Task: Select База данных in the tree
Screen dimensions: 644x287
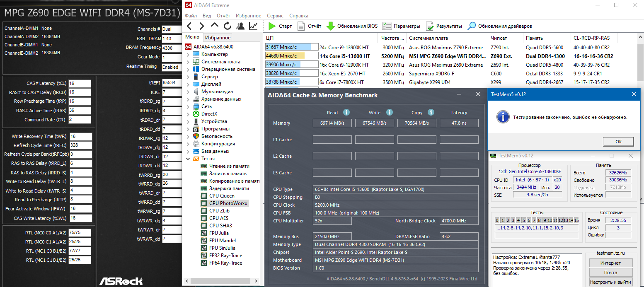Action: (215, 151)
